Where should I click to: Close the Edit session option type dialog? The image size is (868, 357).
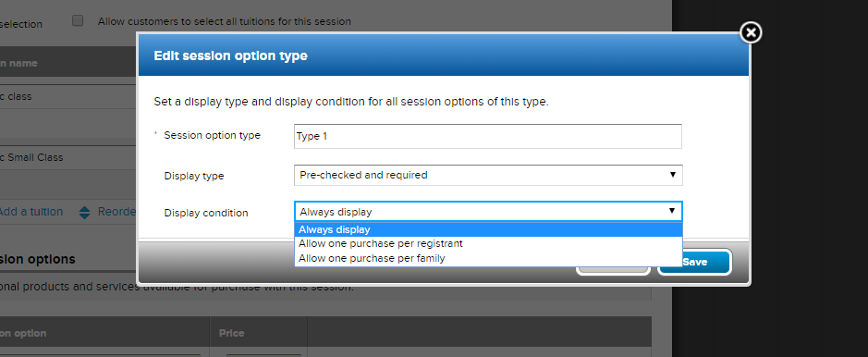(x=751, y=32)
